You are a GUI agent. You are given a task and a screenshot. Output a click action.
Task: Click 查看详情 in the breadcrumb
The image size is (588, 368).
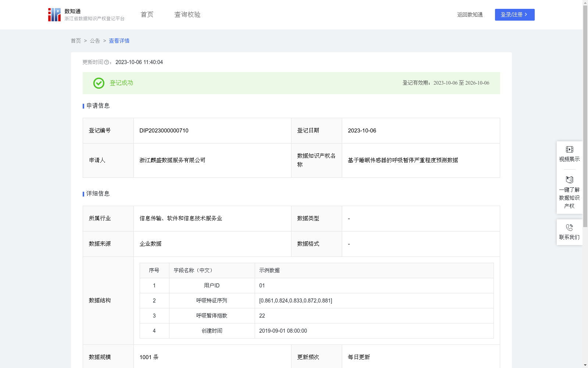coord(119,41)
